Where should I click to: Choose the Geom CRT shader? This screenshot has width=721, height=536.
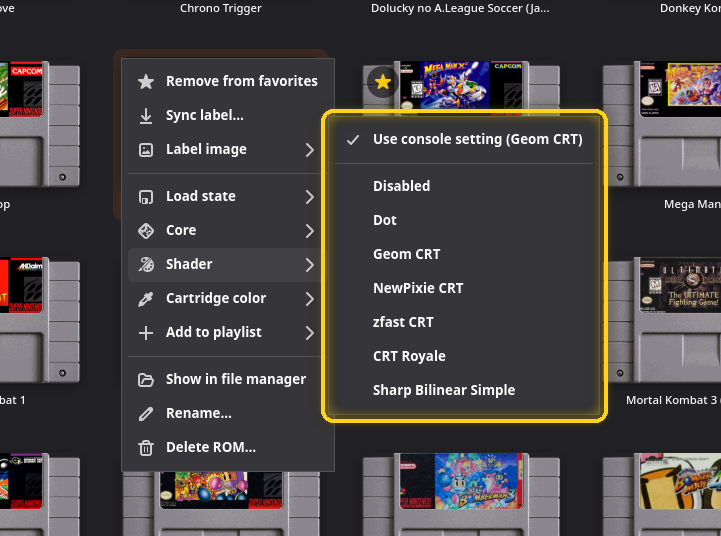[464, 254]
